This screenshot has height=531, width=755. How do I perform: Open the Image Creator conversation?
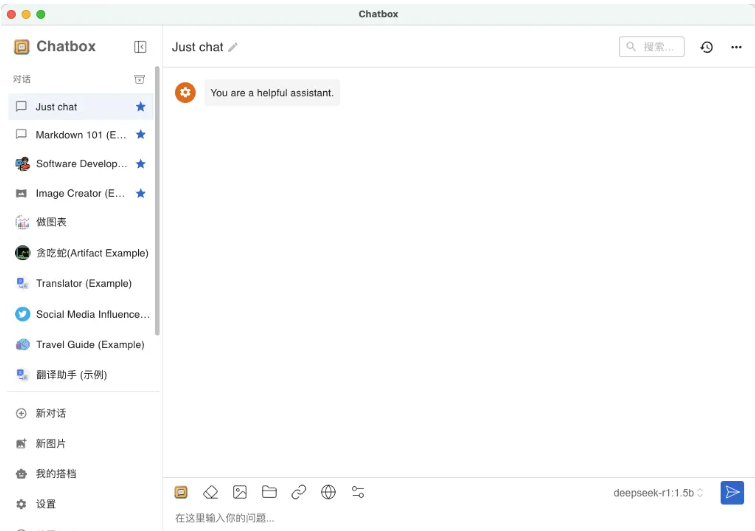pos(81,194)
